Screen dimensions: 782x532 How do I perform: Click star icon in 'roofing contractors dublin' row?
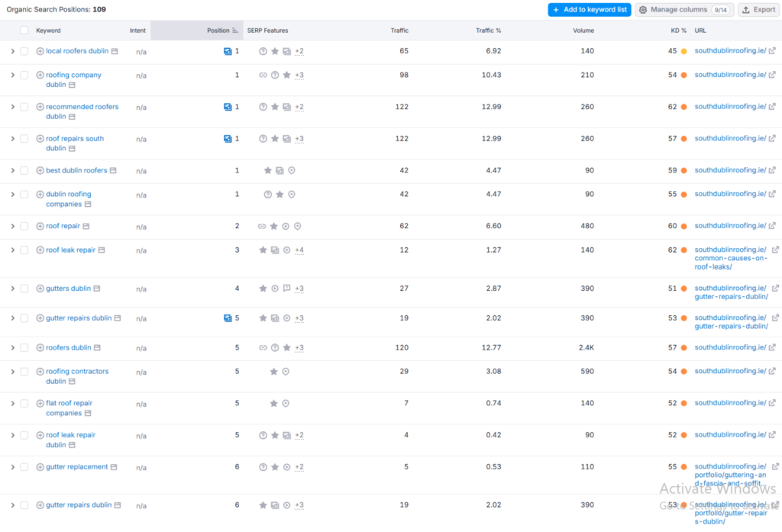pyautogui.click(x=274, y=372)
